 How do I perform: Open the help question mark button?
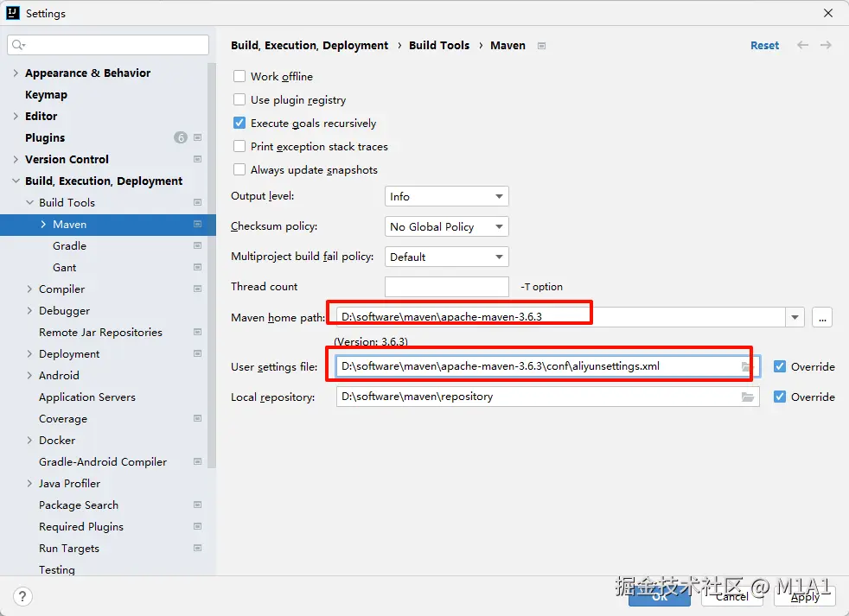(22, 596)
